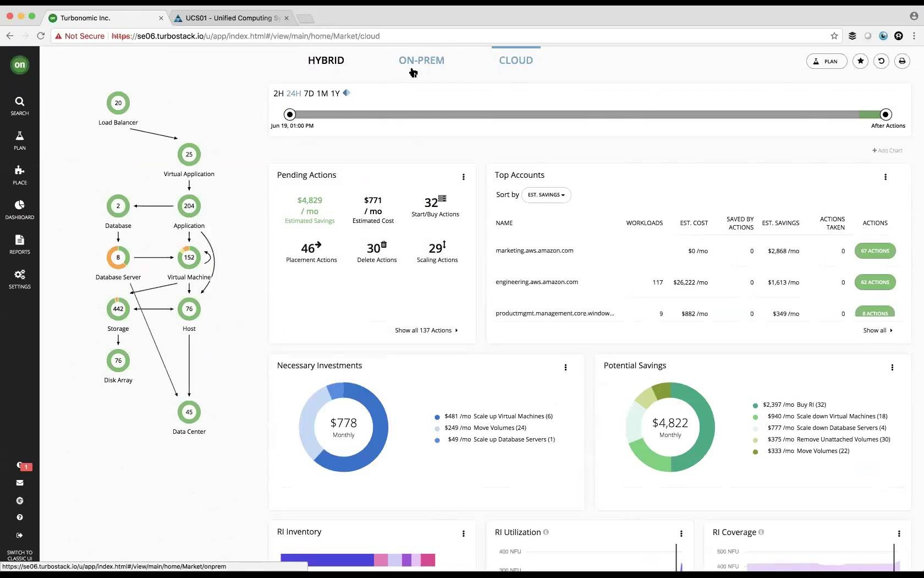Select the Virtual Application node (25)
The height and width of the screenshot is (578, 924).
coord(189,155)
